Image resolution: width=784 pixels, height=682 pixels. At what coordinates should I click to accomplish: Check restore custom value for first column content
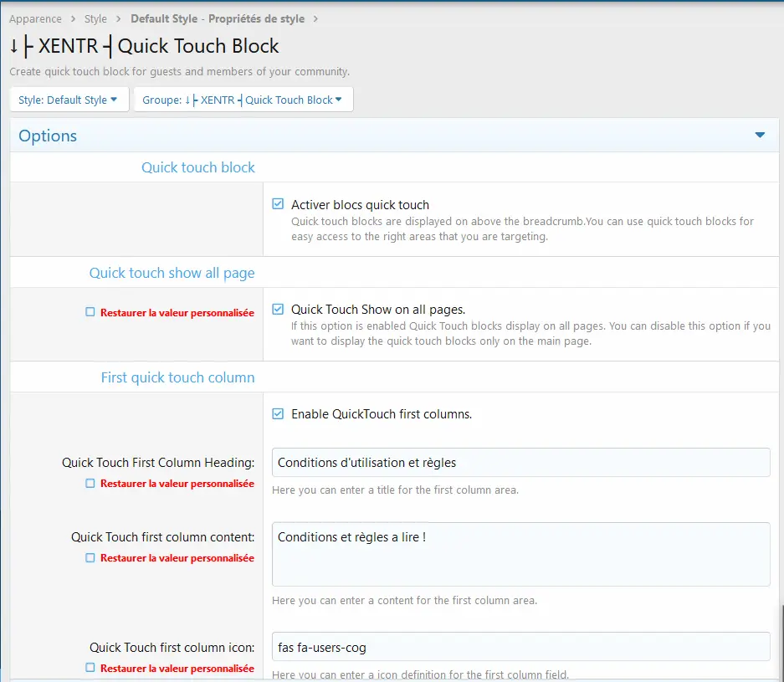click(90, 557)
